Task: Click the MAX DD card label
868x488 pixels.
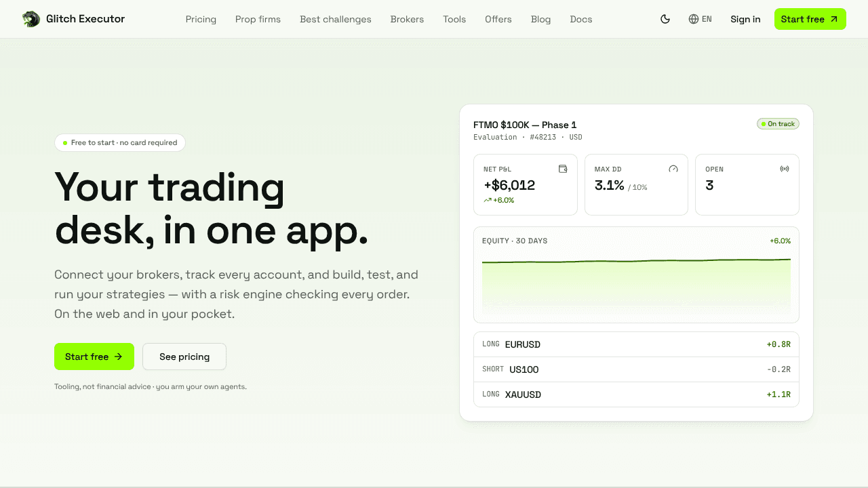Action: (x=608, y=169)
